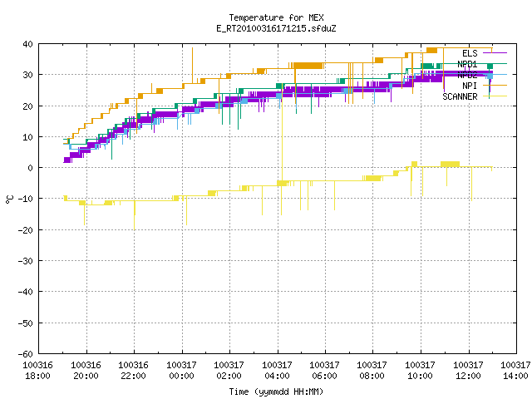
Task: Click the ELS legend label
Action: point(470,53)
